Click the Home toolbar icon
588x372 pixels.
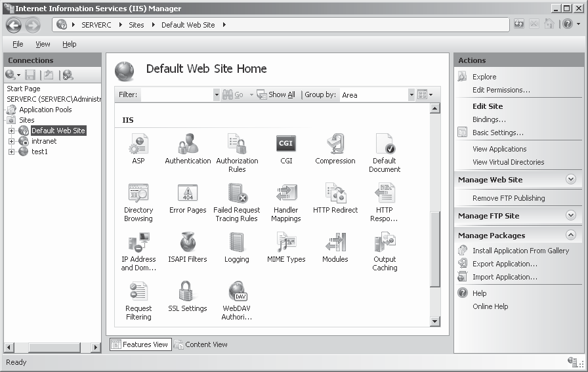[549, 24]
